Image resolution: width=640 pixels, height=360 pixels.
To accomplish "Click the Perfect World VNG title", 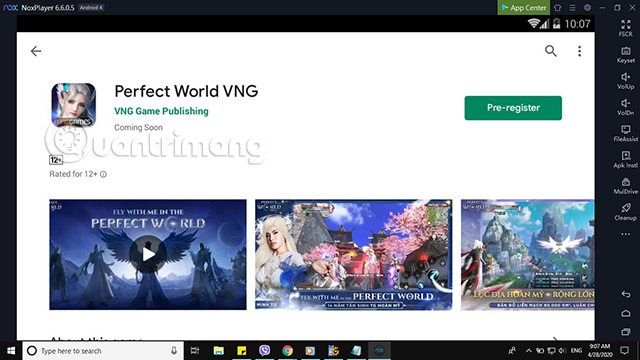I will pyautogui.click(x=186, y=91).
